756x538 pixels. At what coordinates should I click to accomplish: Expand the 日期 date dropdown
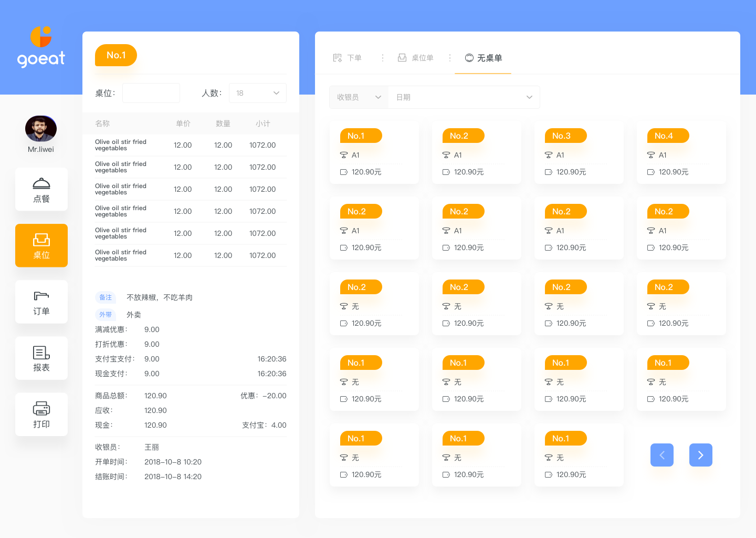point(464,97)
